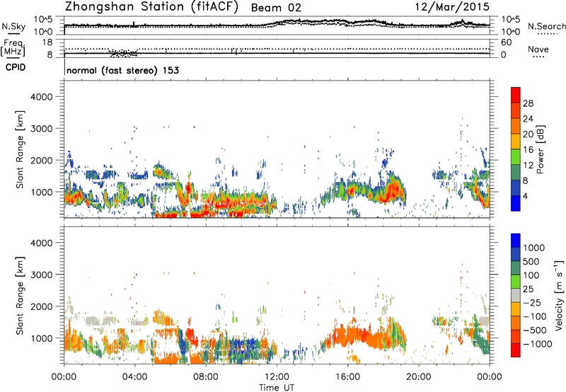Click the 'Time UT' axis label
Viewport: 566px width, 392px height.
pyautogui.click(x=277, y=388)
